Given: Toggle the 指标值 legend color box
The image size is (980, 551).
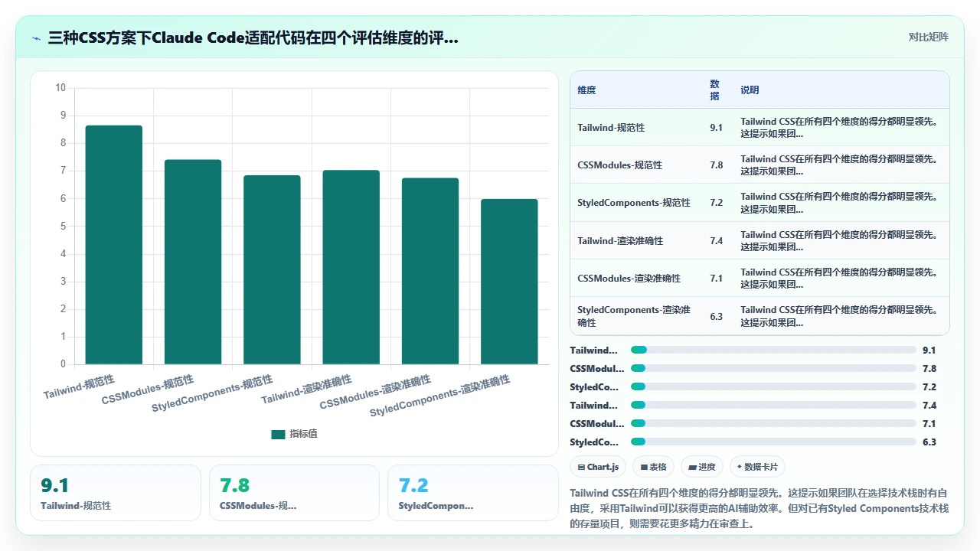Looking at the screenshot, I should 278,434.
